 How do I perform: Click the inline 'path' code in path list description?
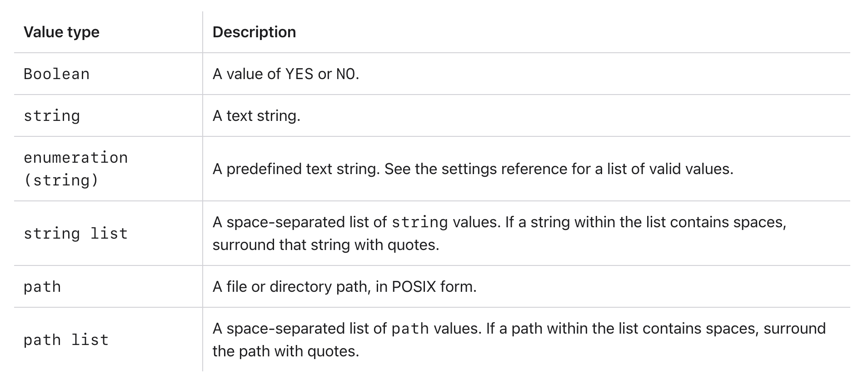pos(410,329)
